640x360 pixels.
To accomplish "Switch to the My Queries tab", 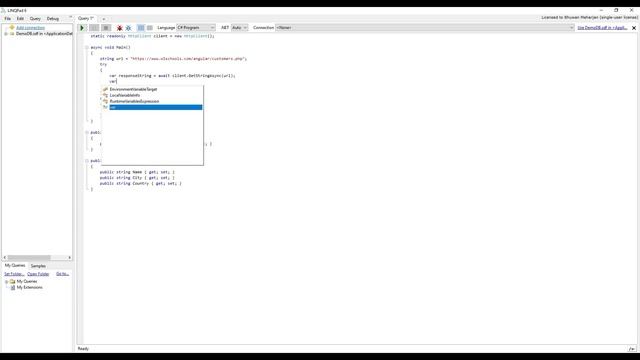I will 15,265.
